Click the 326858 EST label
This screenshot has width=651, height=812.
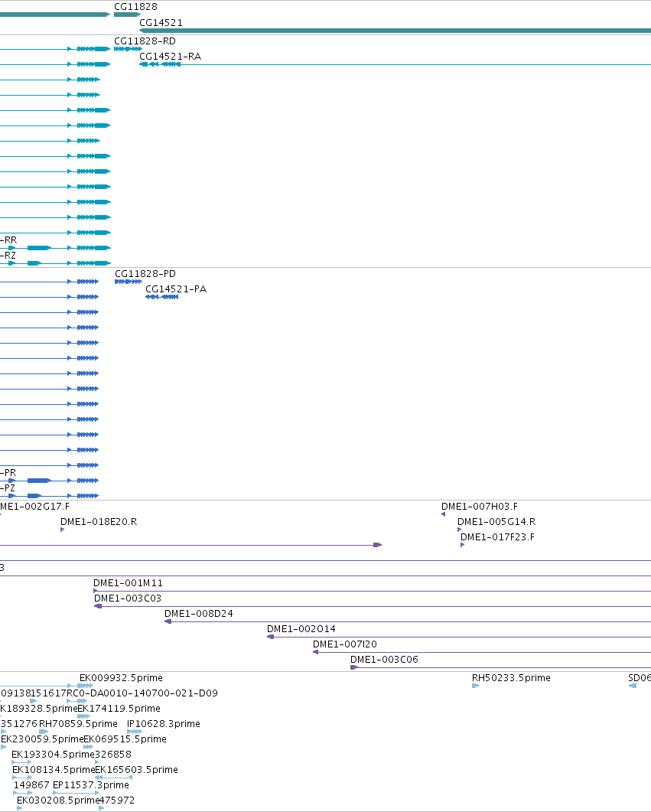click(x=113, y=755)
